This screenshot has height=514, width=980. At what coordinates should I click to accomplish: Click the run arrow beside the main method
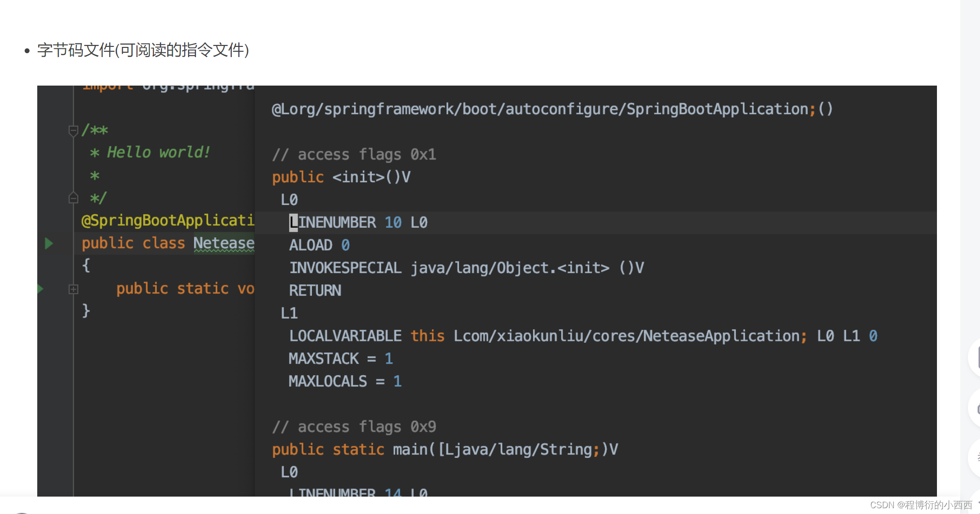click(x=40, y=289)
